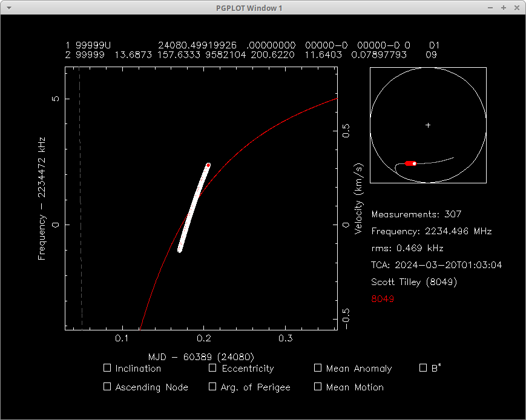The height and width of the screenshot is (420, 526).
Task: Check the Arg. of Perigee box
Action: (212, 387)
